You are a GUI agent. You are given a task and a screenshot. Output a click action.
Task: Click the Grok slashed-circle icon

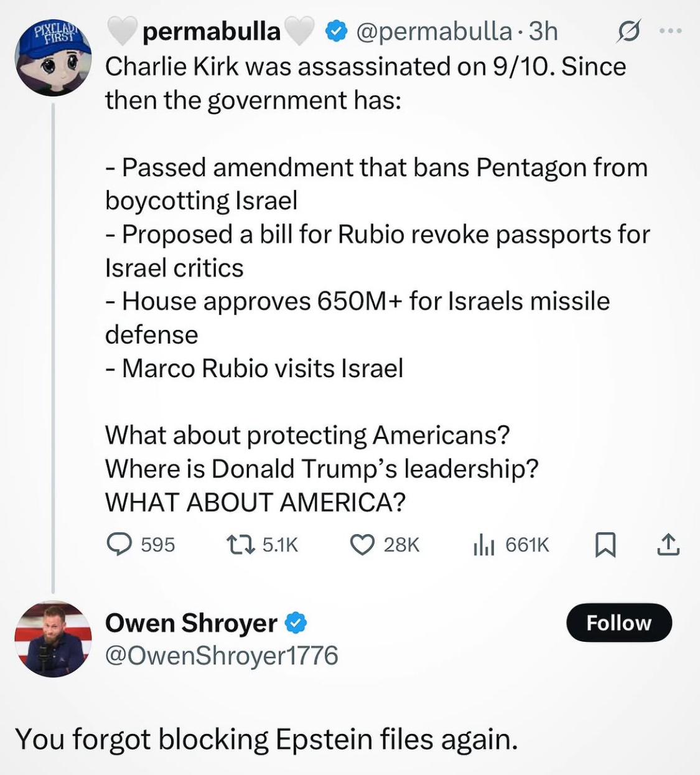[x=628, y=32]
